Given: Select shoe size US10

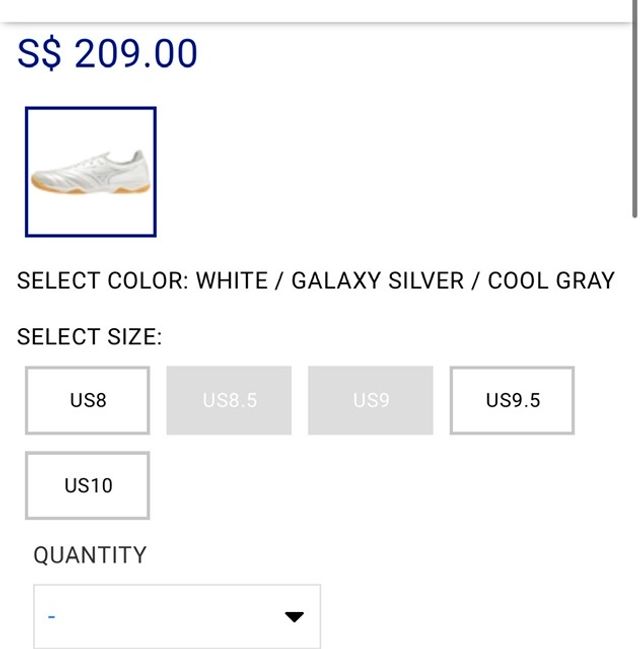Looking at the screenshot, I should (88, 485).
